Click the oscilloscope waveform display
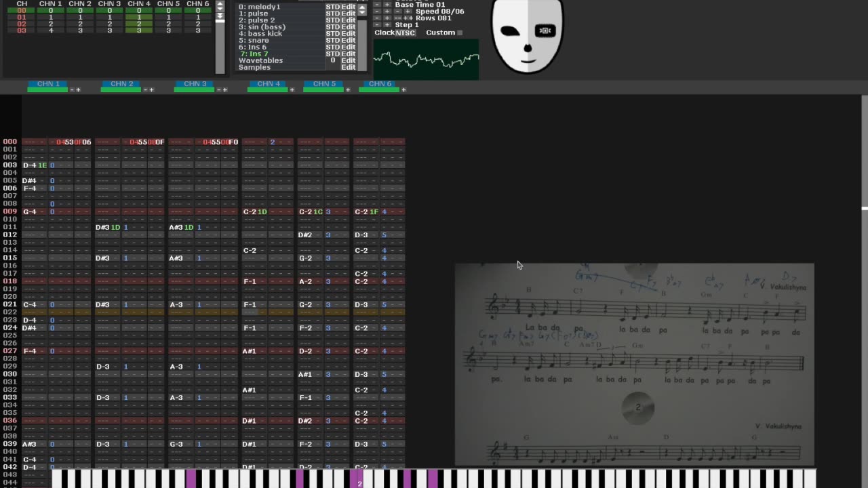Image resolution: width=868 pixels, height=488 pixels. pos(426,60)
